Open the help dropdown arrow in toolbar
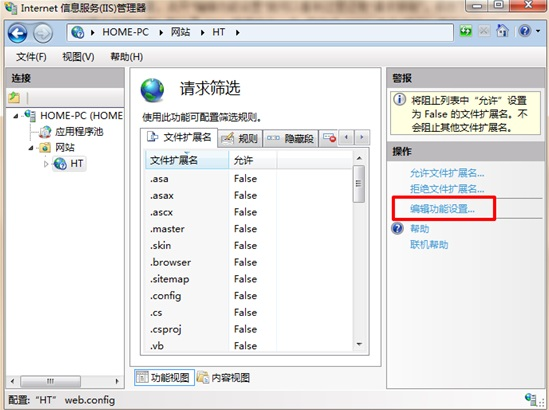This screenshot has height=410, width=549. 538,31
